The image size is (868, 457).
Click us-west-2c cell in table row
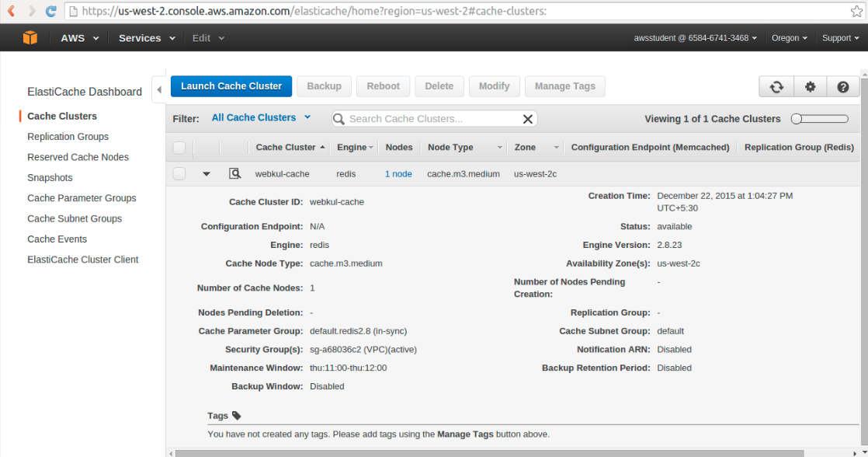point(535,174)
